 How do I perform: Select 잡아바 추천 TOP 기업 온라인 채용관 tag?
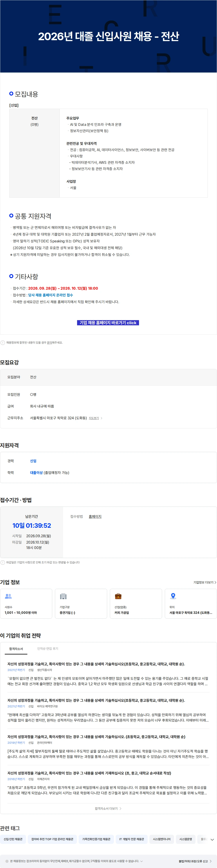click(x=52, y=839)
